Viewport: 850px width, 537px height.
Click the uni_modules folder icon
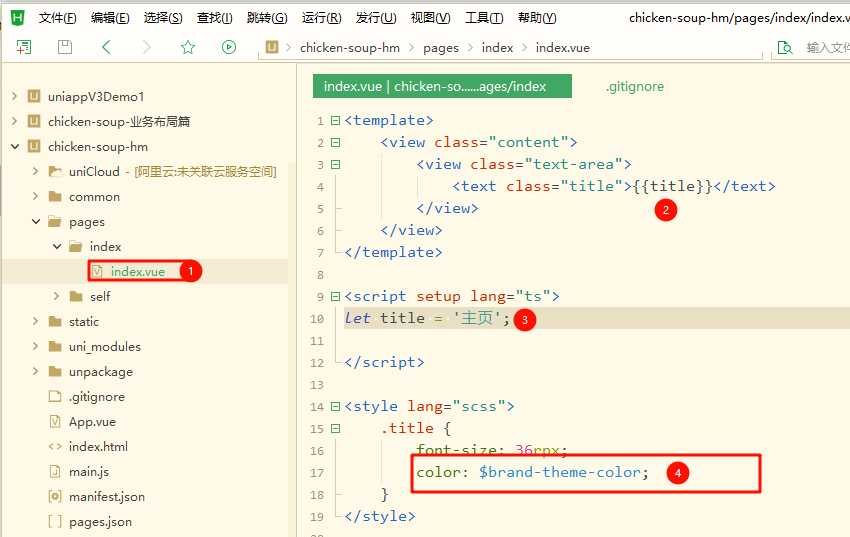[x=55, y=346]
